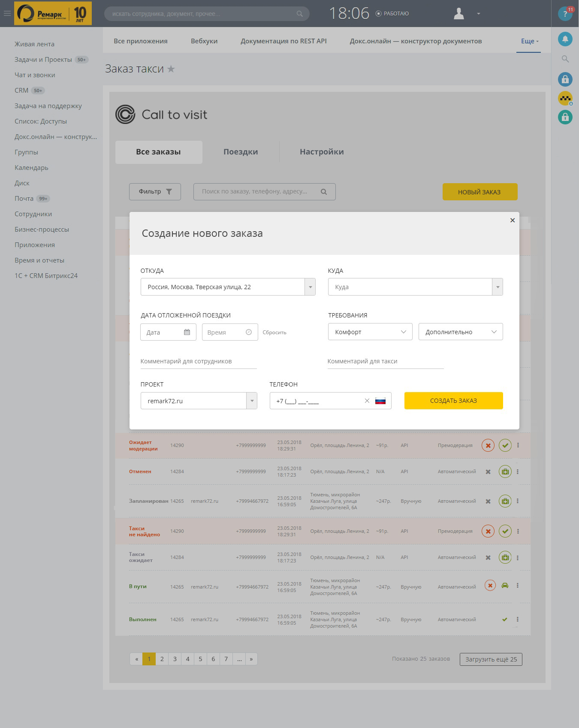Expand the Откуда address dropdown
The height and width of the screenshot is (728, 579).
310,287
